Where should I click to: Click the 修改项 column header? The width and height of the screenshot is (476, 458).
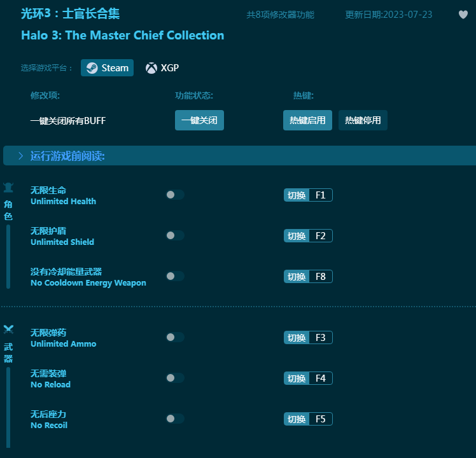pyautogui.click(x=45, y=95)
